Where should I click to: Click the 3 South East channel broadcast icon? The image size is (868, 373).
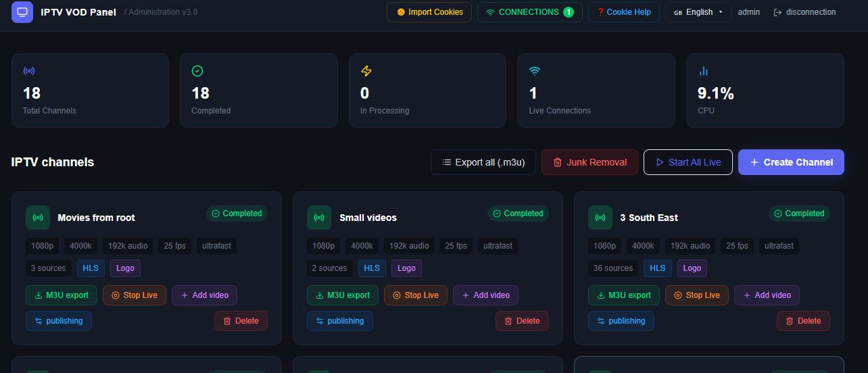[600, 218]
